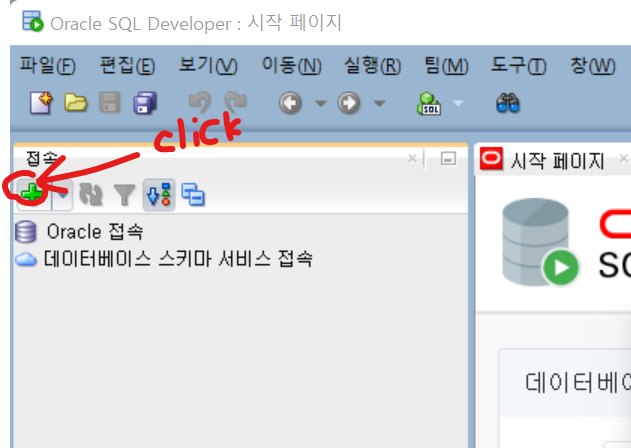This screenshot has width=631, height=448.
Task: Open dropdown next to SQL Worksheet icon
Action: pyautogui.click(x=458, y=103)
